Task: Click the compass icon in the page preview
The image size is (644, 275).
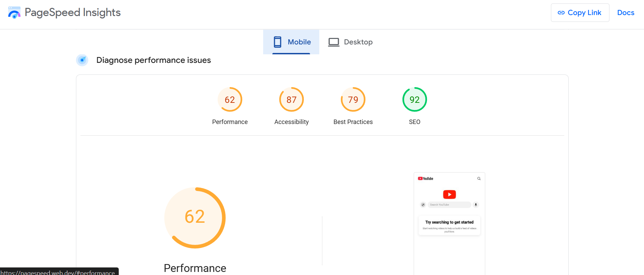Action: coord(423,205)
